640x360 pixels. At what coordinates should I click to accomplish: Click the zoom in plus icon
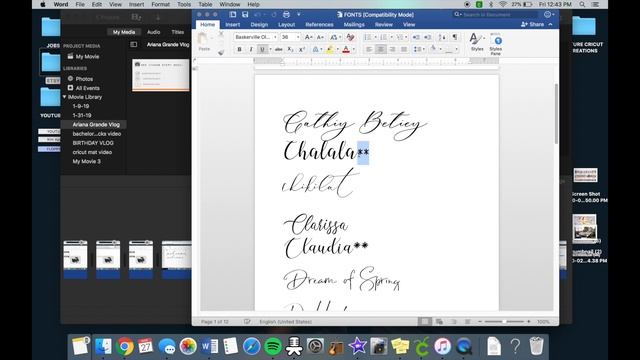529,322
